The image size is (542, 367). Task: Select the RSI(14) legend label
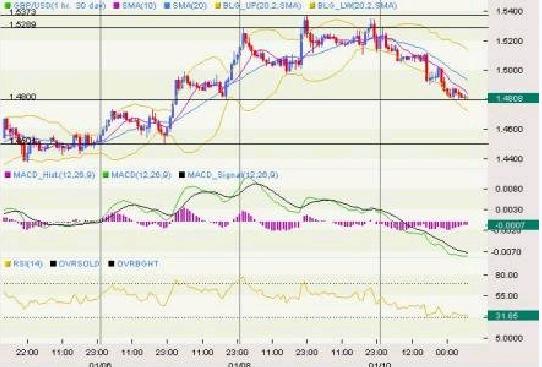tap(28, 264)
